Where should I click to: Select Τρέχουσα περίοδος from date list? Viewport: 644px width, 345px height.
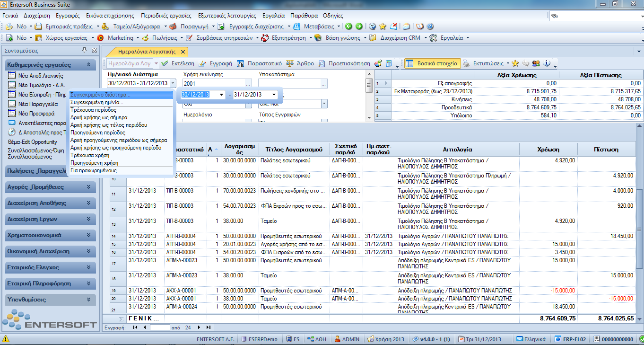(x=93, y=110)
